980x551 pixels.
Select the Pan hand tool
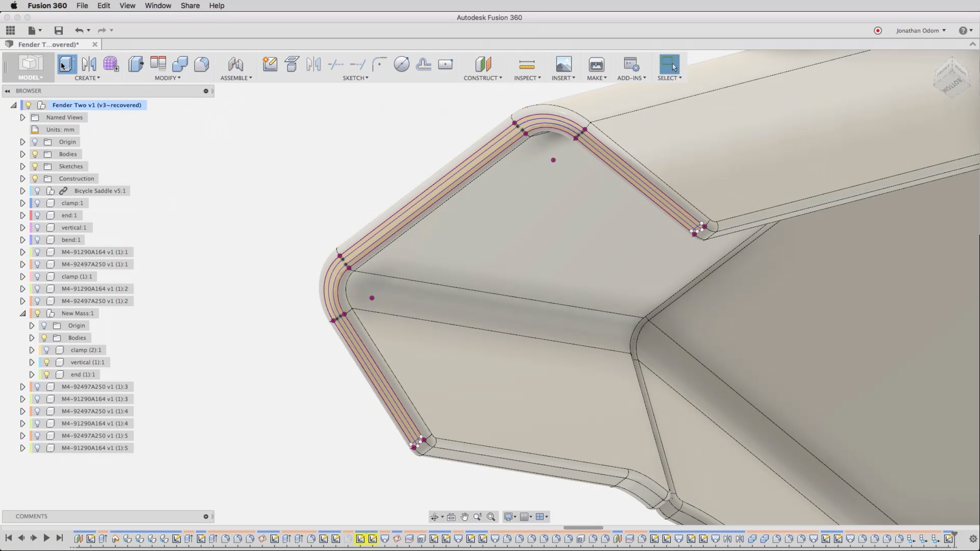[464, 517]
